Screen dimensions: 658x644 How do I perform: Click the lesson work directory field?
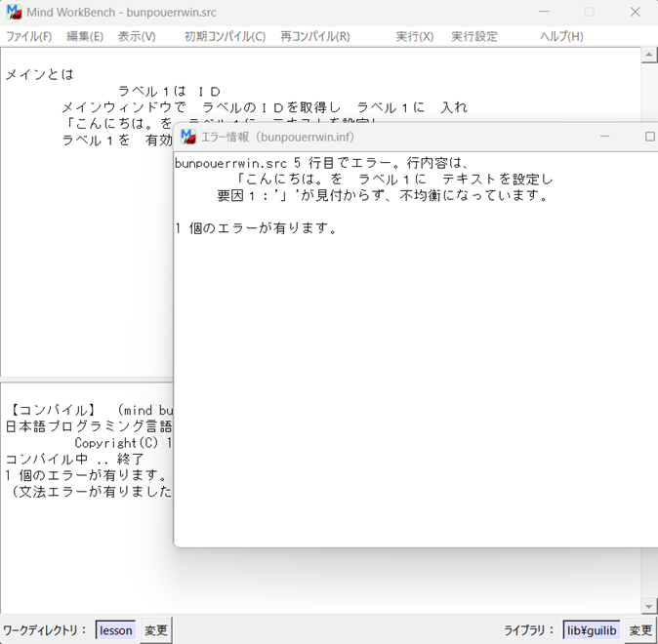116,630
